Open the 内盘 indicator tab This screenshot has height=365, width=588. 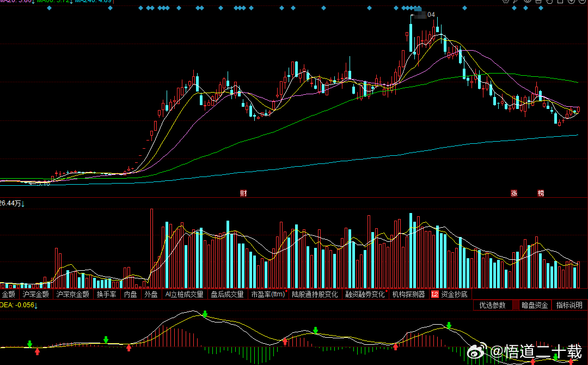tap(131, 295)
